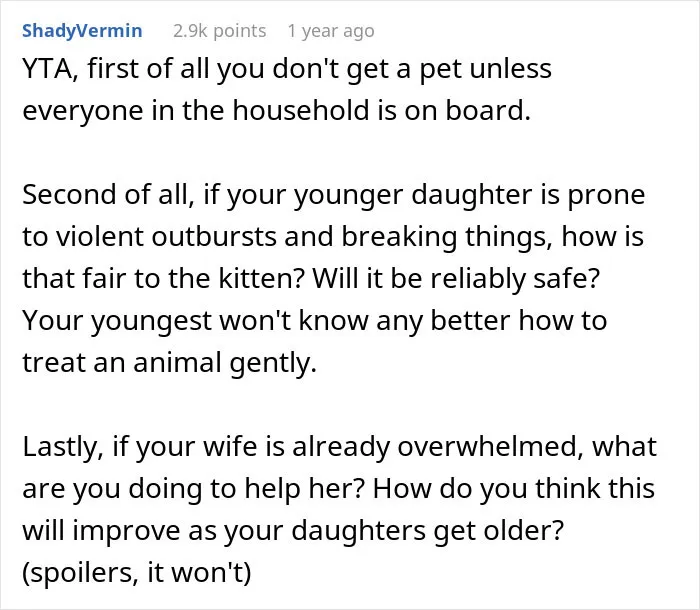Click the sentence 'Will it be reliably safe?'

[x=456, y=279]
